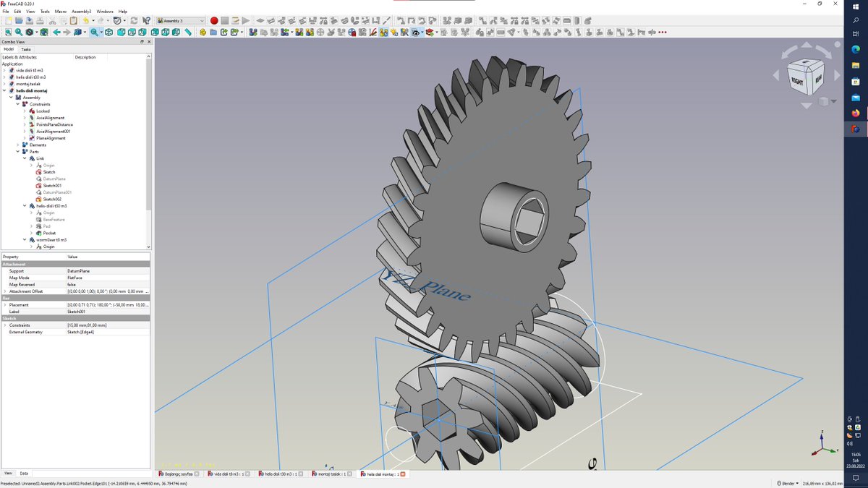The height and width of the screenshot is (488, 868).
Task: Click the Refresh recompute icon
Action: pos(134,20)
